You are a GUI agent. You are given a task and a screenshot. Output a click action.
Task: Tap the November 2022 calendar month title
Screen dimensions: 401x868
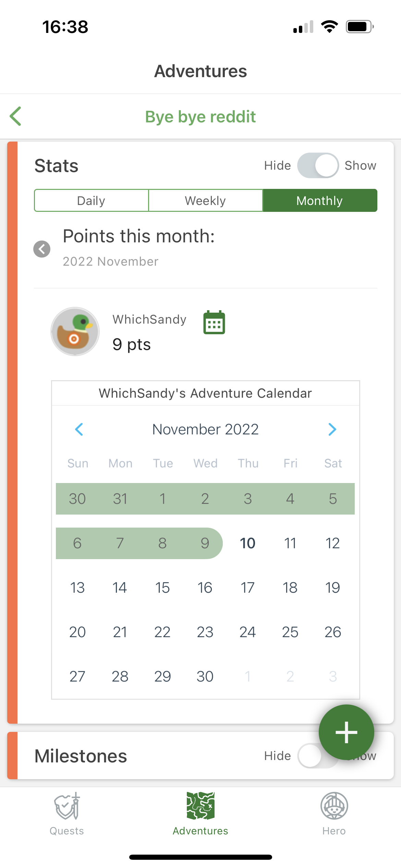point(205,429)
